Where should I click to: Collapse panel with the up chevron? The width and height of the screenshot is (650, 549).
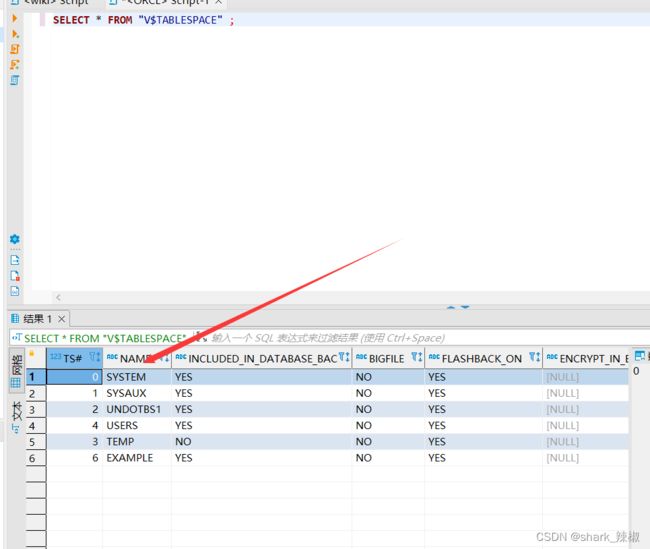(x=451, y=307)
